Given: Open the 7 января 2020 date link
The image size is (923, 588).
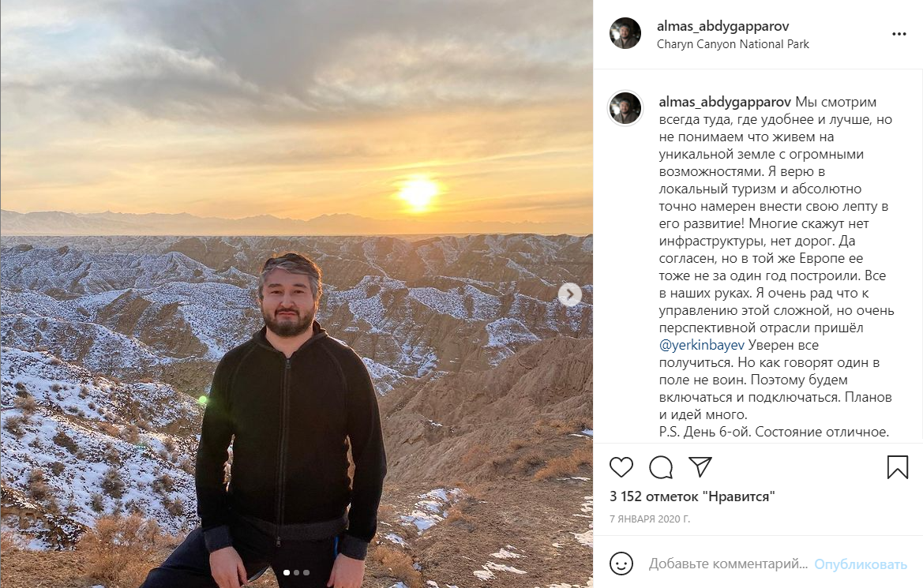Looking at the screenshot, I should click(650, 519).
